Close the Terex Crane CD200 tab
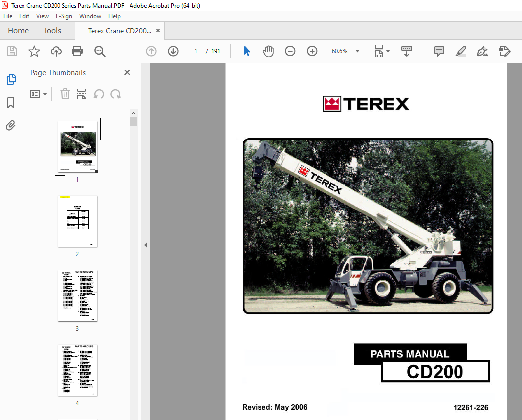Image resolution: width=522 pixels, height=420 pixels. point(158,31)
